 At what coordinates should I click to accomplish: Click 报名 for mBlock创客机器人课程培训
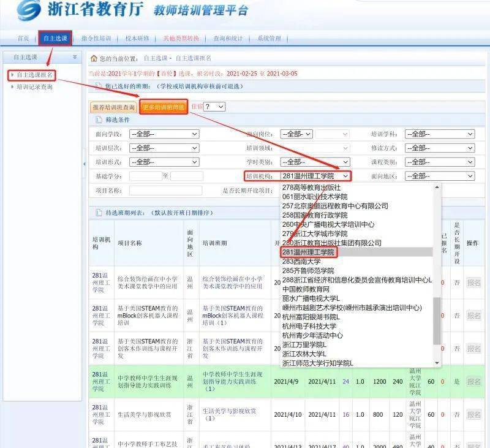click(473, 316)
